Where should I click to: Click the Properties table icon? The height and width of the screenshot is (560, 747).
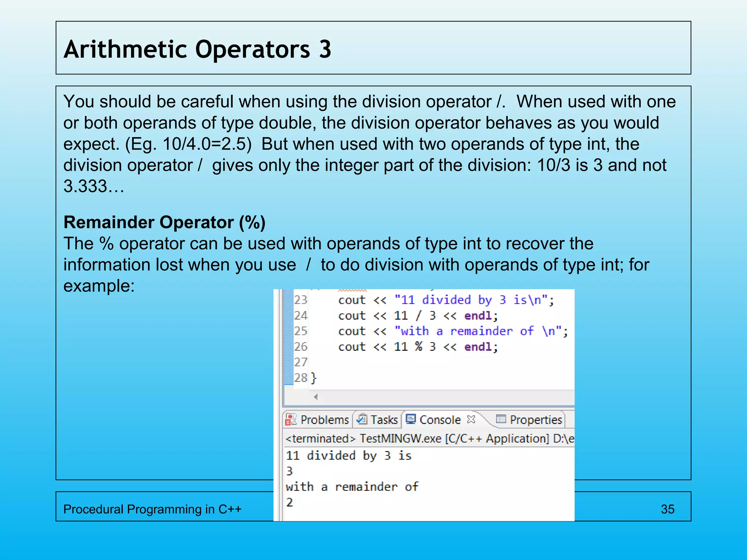tap(501, 419)
